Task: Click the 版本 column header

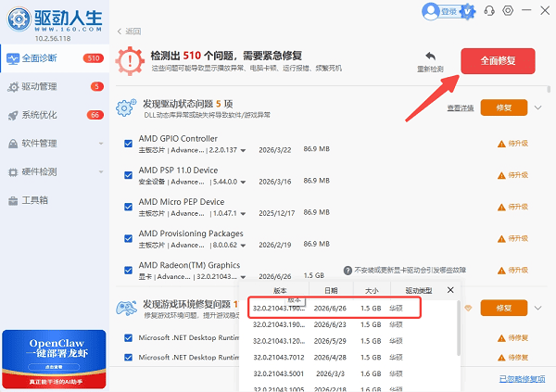Action: (x=280, y=291)
